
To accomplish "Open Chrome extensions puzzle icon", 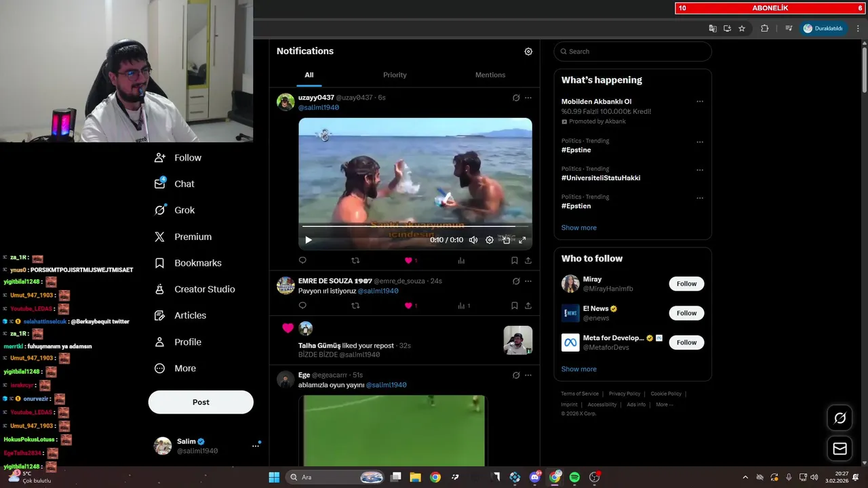I will point(765,28).
